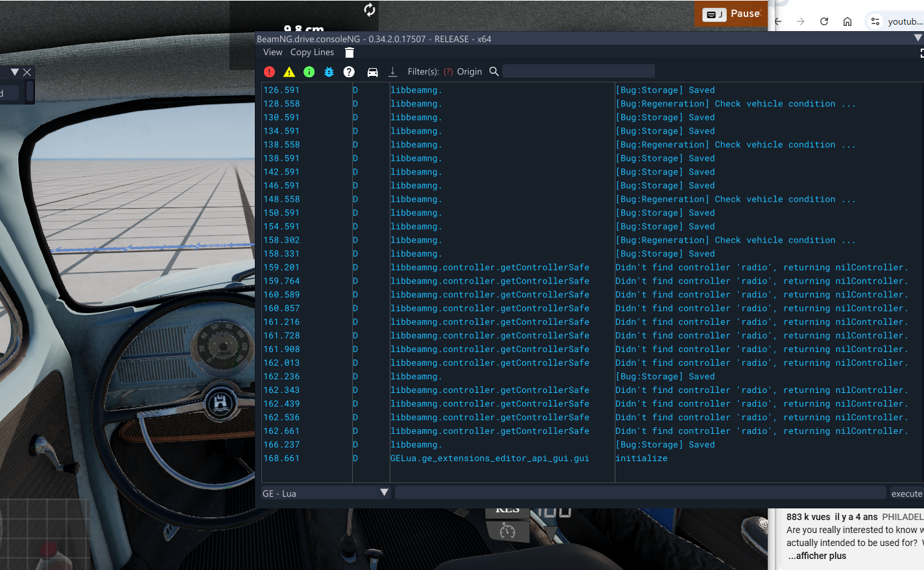Select the message in the 148.558 log row
This screenshot has width=924, height=570.
click(735, 199)
